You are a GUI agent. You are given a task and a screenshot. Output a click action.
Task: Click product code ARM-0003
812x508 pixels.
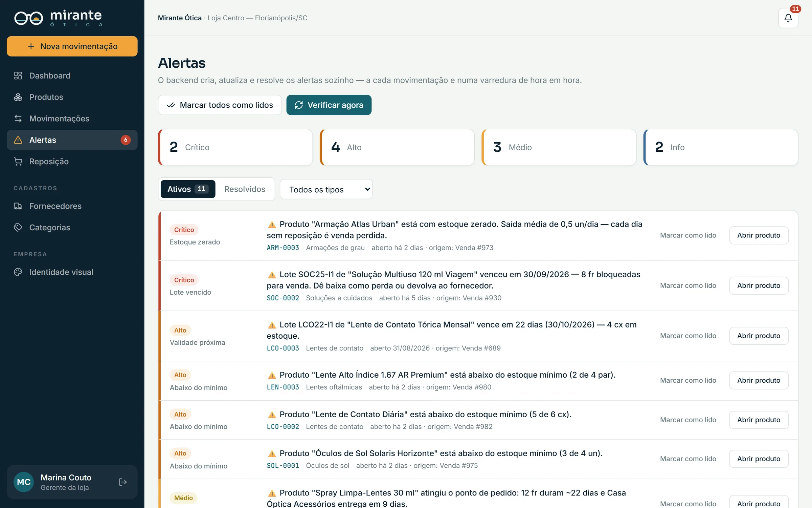coord(283,248)
